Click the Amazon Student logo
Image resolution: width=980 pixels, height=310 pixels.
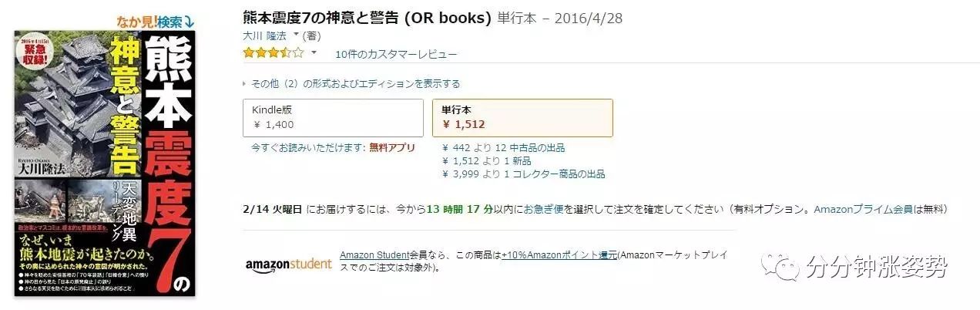[x=289, y=264]
